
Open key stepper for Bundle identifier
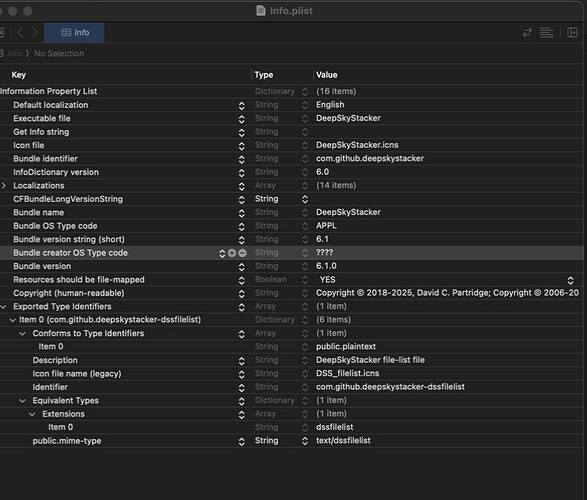[x=241, y=159]
